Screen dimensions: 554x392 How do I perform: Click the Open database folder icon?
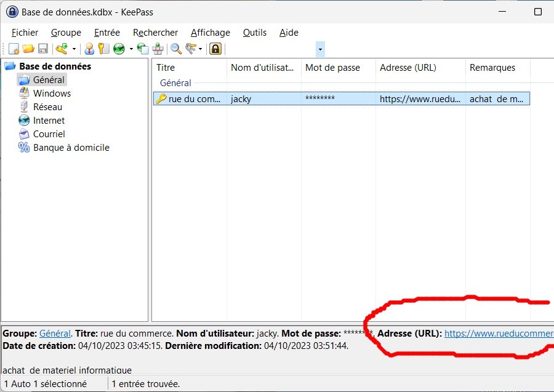coord(28,49)
